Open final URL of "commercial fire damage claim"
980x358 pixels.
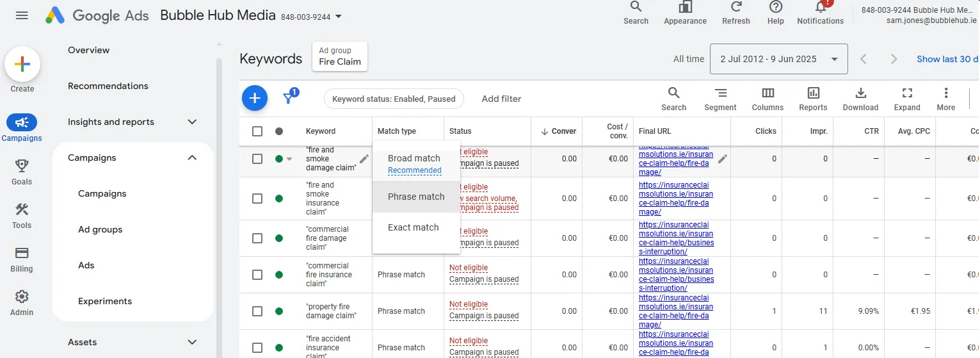[677, 238]
